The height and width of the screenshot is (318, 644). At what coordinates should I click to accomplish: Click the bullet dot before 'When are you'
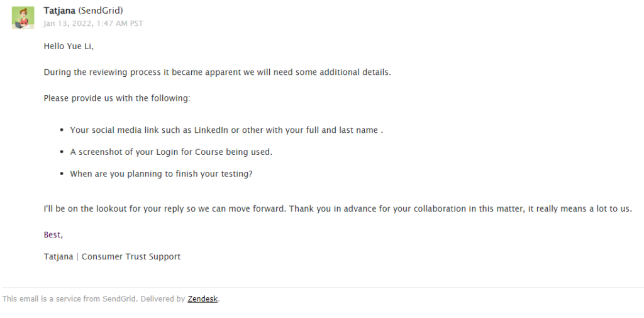pos(62,174)
